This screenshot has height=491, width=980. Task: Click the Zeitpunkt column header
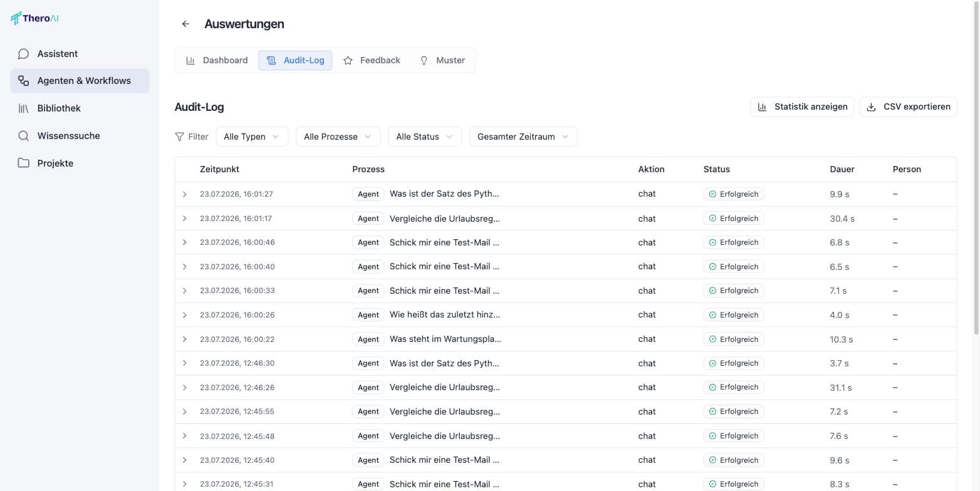(x=219, y=169)
